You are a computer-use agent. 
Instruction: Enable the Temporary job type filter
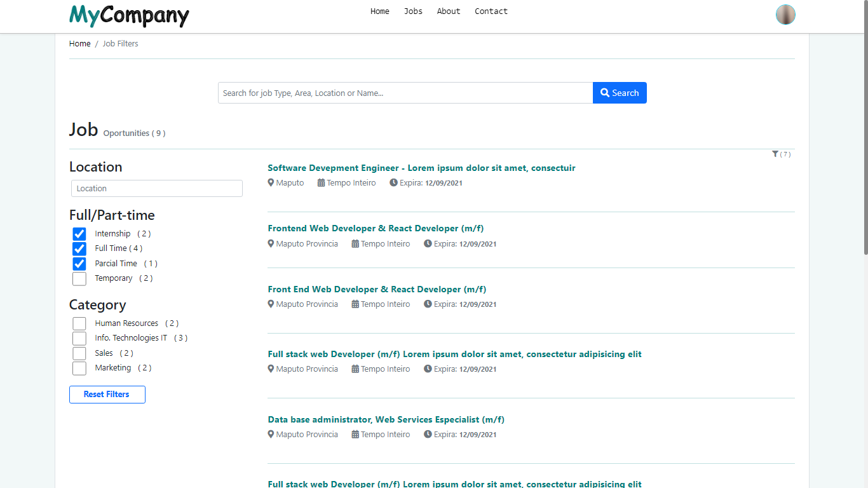tap(79, 278)
